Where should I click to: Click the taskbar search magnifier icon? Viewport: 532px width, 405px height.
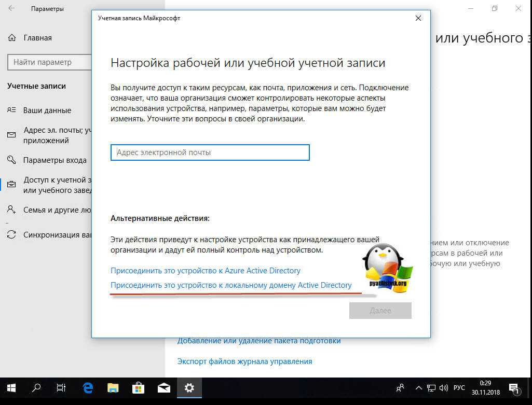tap(37, 388)
